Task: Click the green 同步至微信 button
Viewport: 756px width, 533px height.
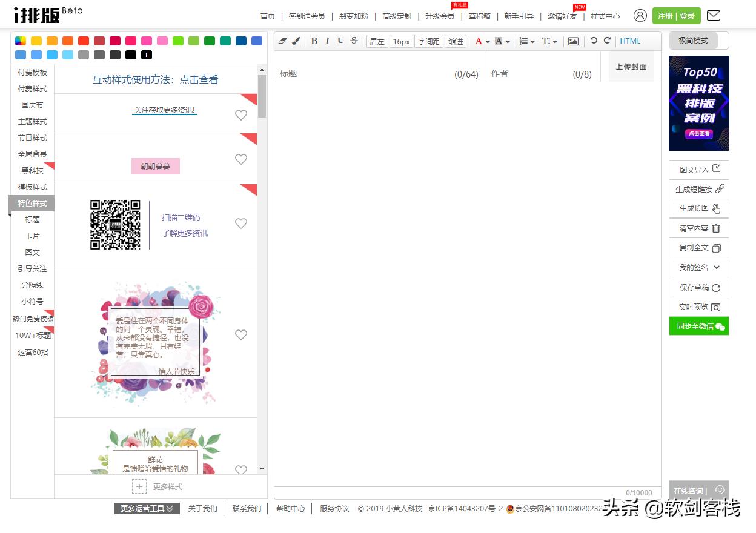Action: 699,326
